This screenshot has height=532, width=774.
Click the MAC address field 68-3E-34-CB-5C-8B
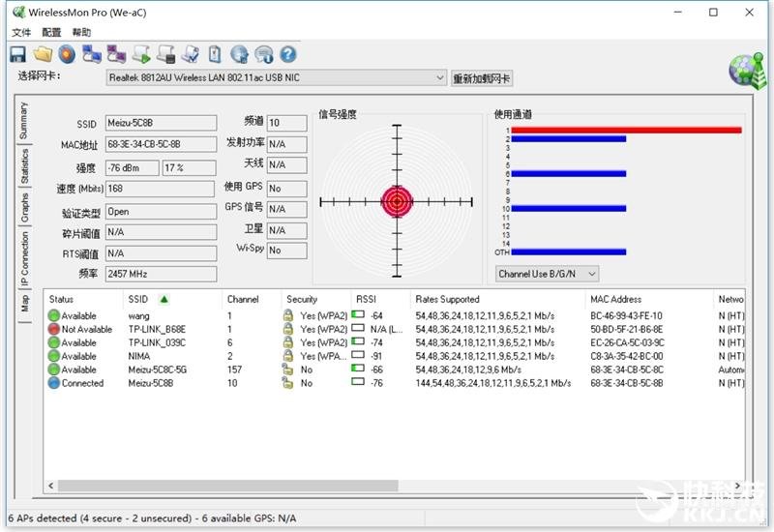point(161,144)
